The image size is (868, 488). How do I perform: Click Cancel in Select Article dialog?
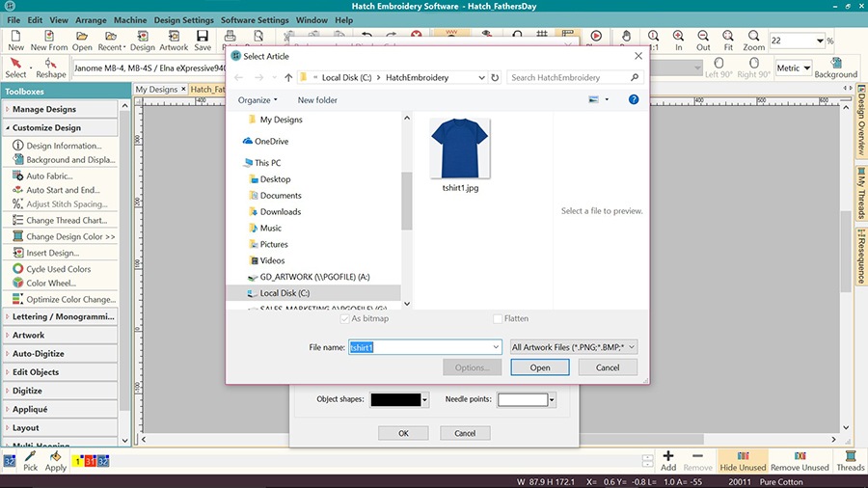click(608, 367)
